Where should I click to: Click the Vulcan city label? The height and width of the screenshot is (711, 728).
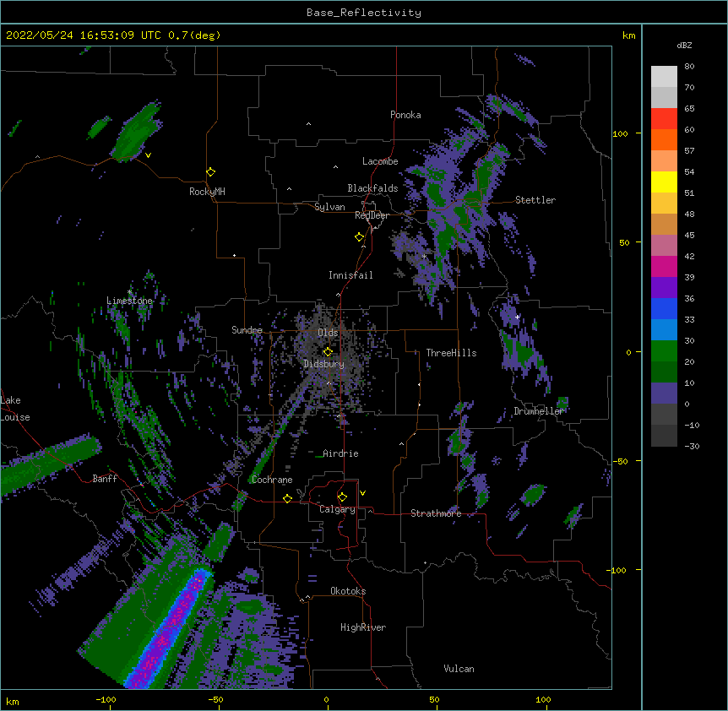tap(459, 669)
